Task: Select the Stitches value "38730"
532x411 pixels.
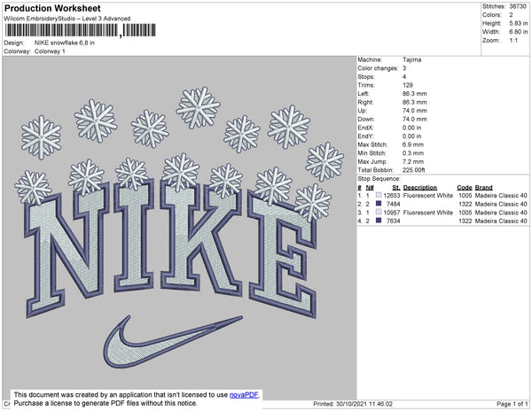Action: [518, 6]
